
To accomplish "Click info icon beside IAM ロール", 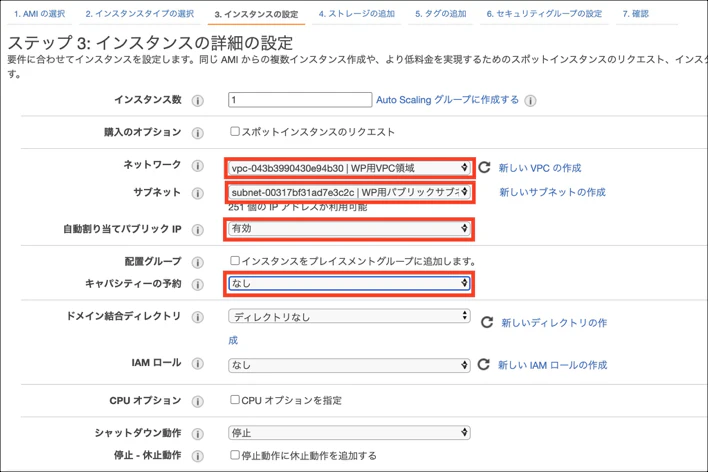I will [197, 364].
